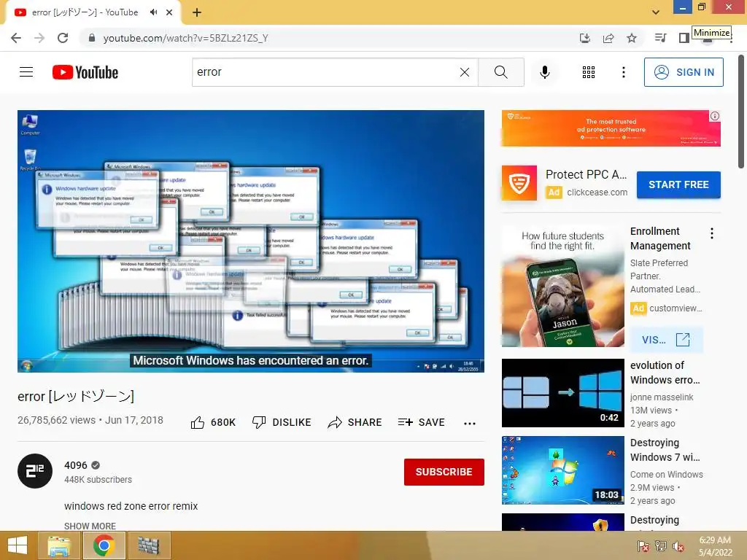Screen dimensions: 747x560
Task: Click the Destroying Windows 7 video title
Action: click(665, 450)
